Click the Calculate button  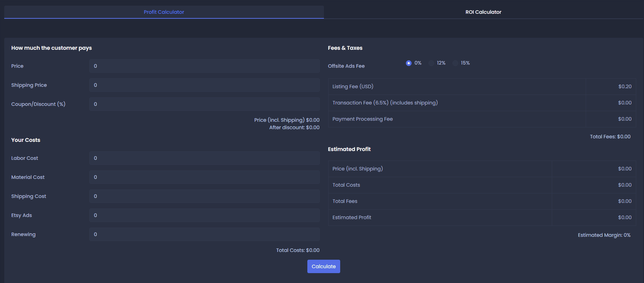[x=324, y=266]
